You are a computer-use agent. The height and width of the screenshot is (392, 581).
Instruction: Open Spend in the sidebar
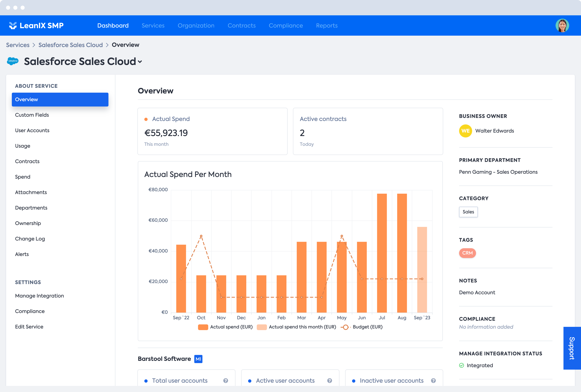pyautogui.click(x=22, y=177)
